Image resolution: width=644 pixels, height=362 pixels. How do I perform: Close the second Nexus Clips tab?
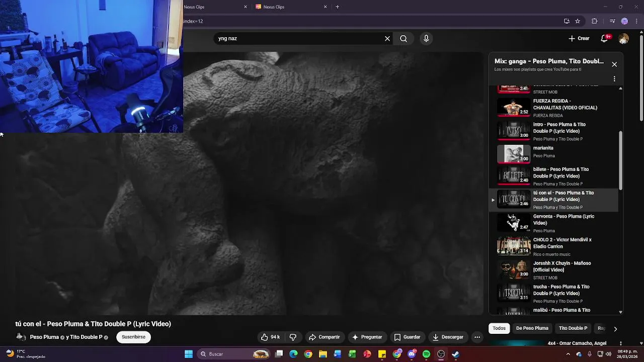[x=325, y=7]
